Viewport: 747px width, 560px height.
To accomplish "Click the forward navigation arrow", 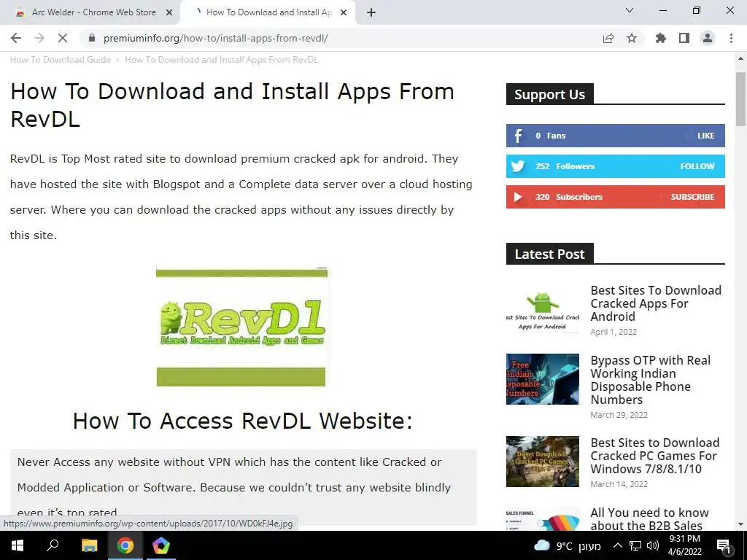I will 39,38.
